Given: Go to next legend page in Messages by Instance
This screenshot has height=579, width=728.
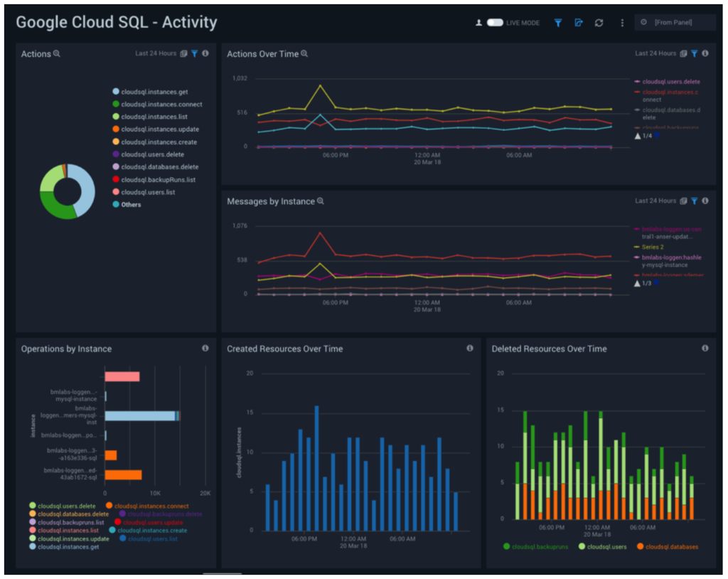Looking at the screenshot, I should click(x=656, y=283).
